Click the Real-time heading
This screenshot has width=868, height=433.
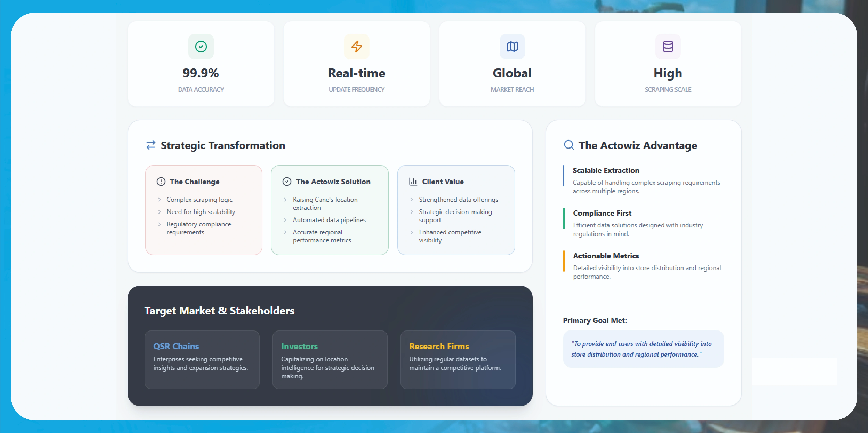click(x=357, y=73)
